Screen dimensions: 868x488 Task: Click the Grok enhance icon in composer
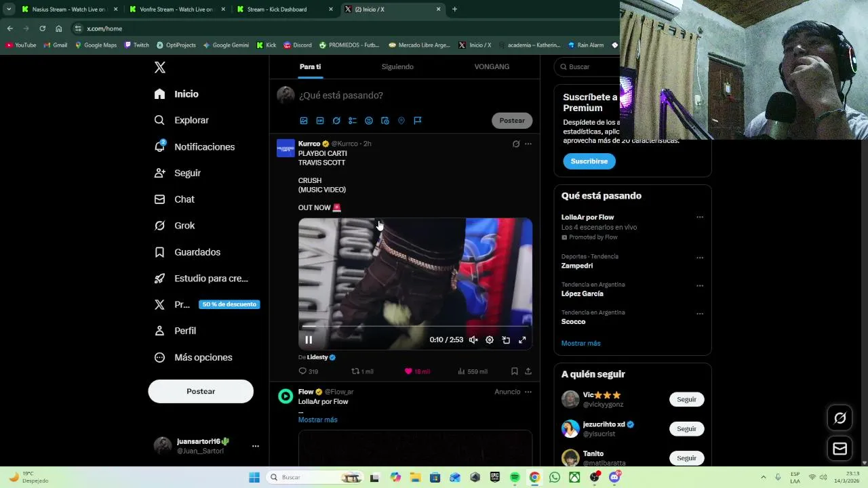(336, 121)
